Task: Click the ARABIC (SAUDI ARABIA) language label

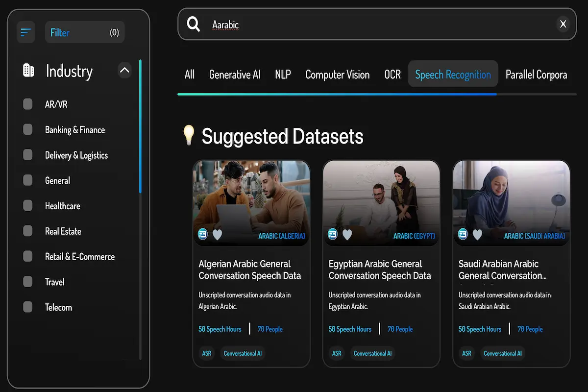Action: pyautogui.click(x=535, y=236)
